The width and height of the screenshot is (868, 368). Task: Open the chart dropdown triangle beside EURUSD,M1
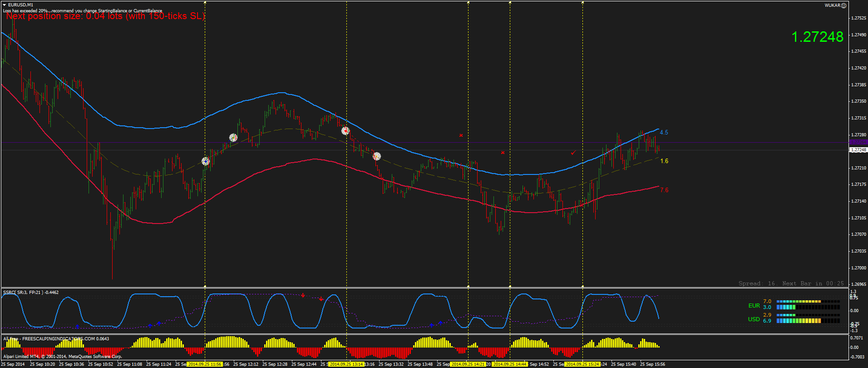tap(5, 5)
